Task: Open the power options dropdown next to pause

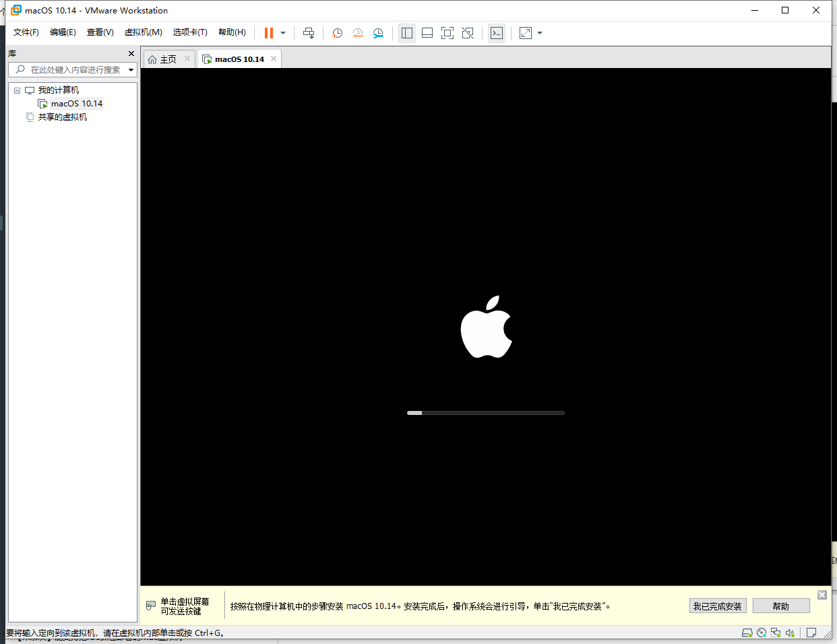Action: (283, 33)
